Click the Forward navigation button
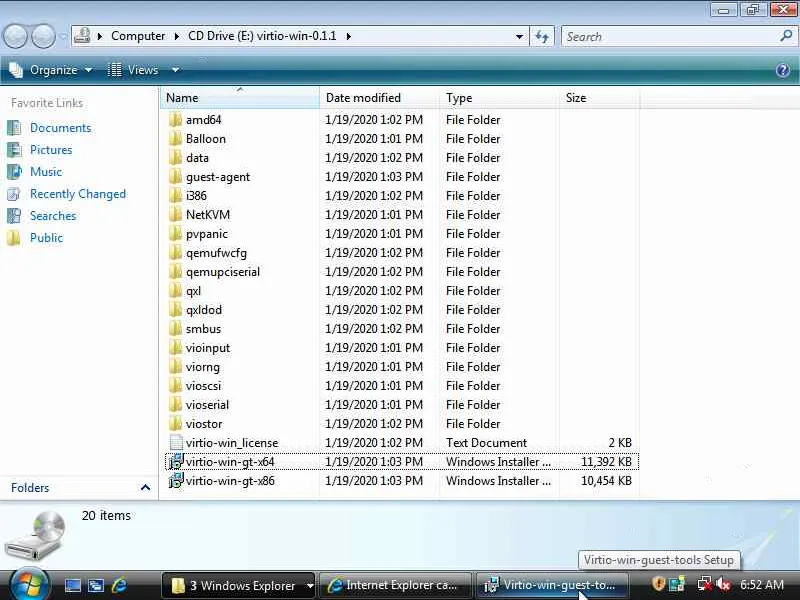 (x=44, y=37)
